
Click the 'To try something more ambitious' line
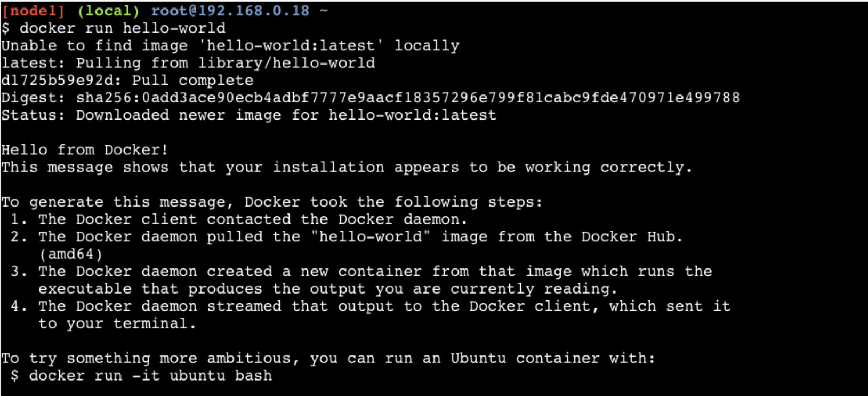[328, 358]
